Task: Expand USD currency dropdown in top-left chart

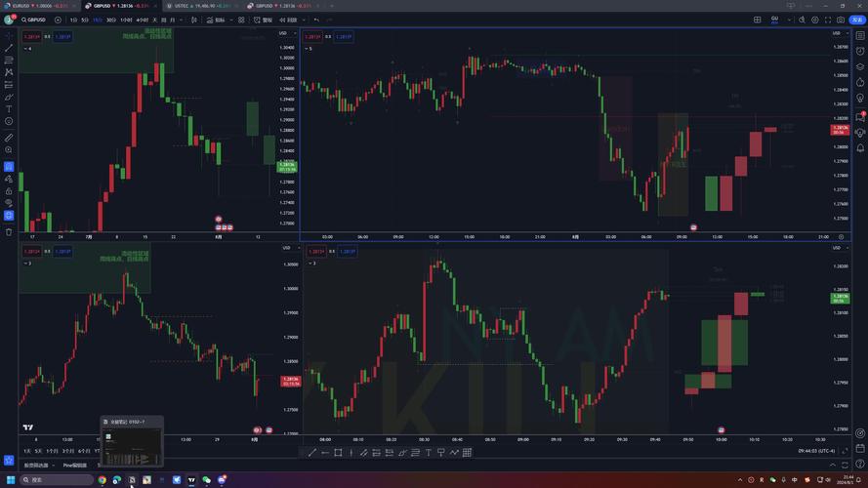Action: 286,34
